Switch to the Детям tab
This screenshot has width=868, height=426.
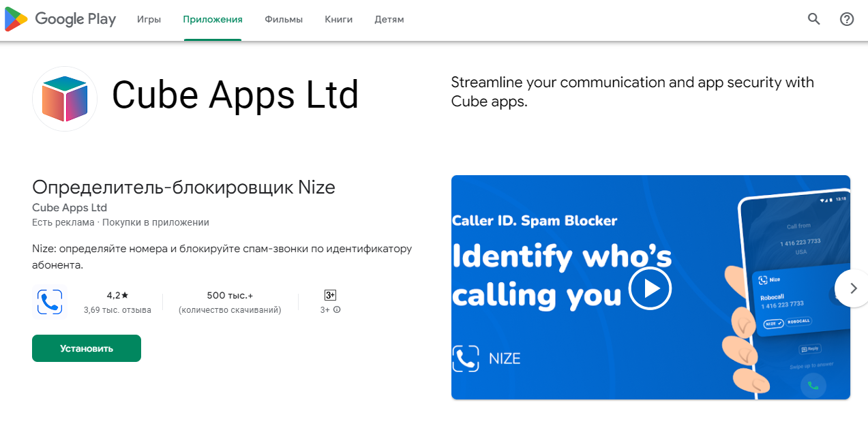[x=389, y=20]
